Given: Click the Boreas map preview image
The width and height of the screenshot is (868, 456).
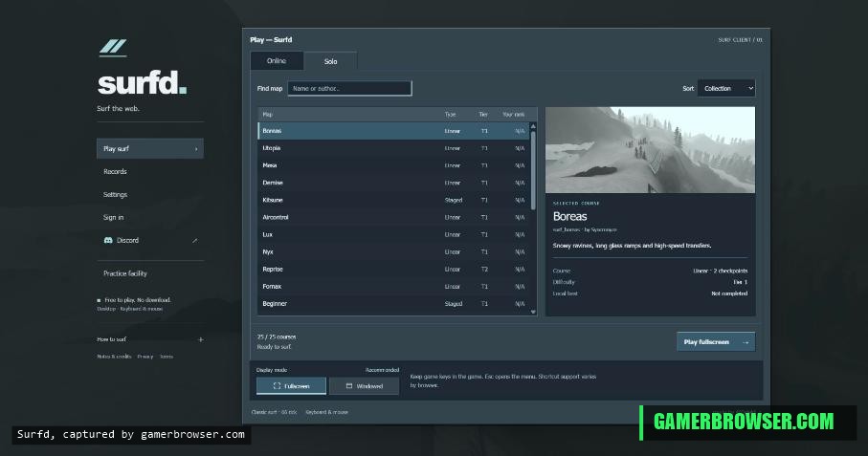Looking at the screenshot, I should (x=650, y=150).
